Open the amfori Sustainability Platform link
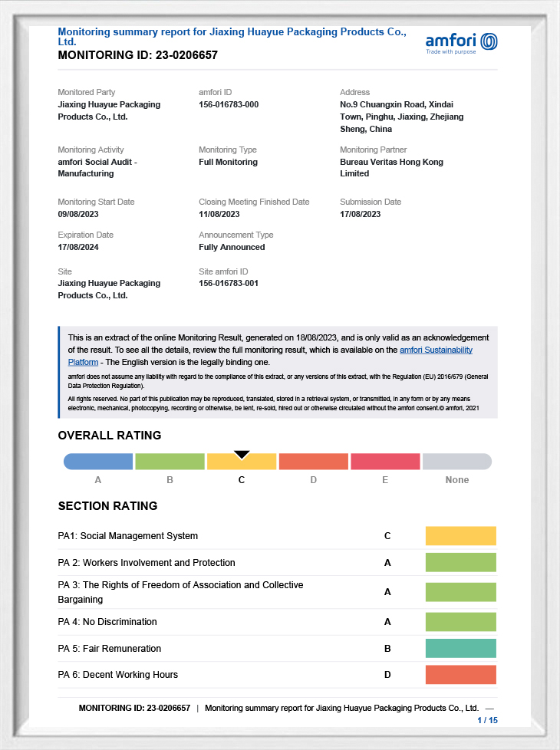This screenshot has height=750, width=560. [x=436, y=350]
